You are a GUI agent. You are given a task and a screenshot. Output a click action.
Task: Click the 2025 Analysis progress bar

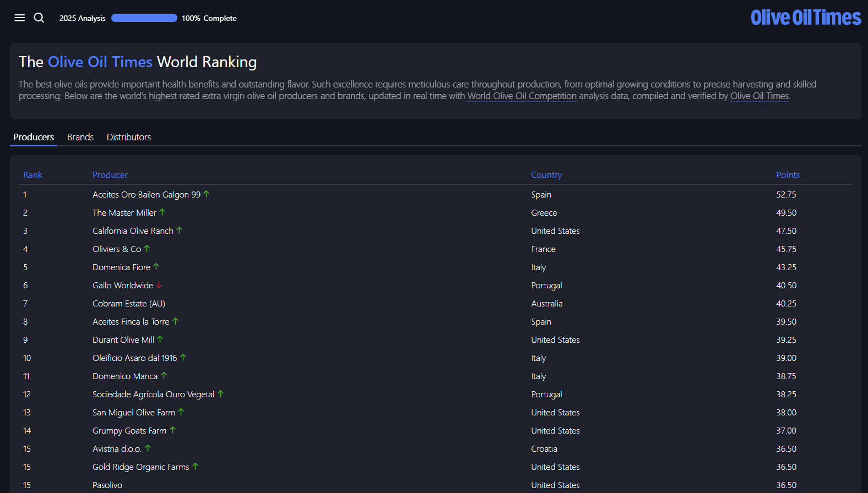click(x=144, y=18)
